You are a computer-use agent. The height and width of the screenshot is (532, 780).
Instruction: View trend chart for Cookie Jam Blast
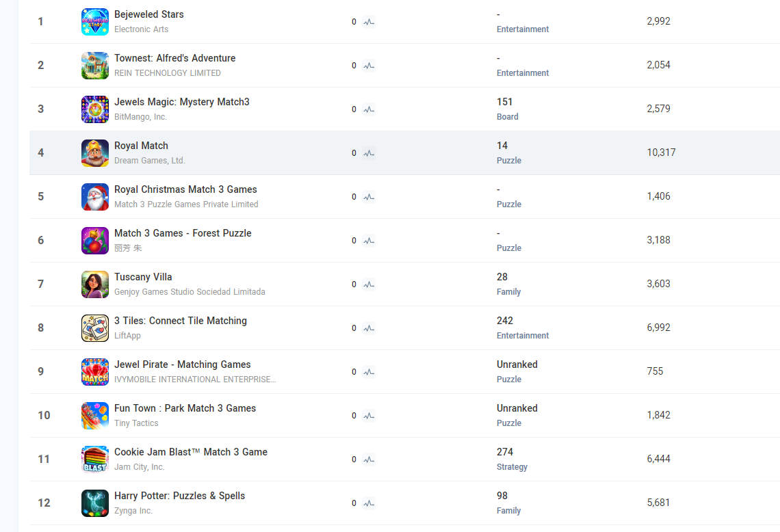[x=369, y=460]
